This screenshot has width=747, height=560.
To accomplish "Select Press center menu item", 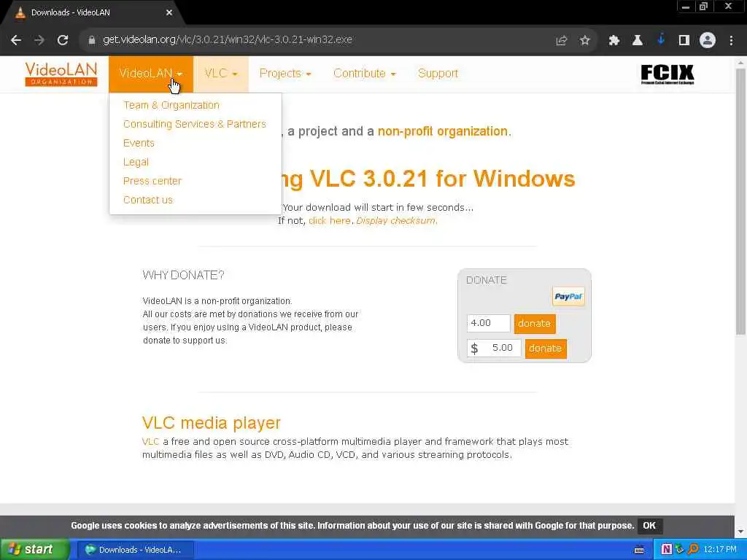I will (x=152, y=182).
